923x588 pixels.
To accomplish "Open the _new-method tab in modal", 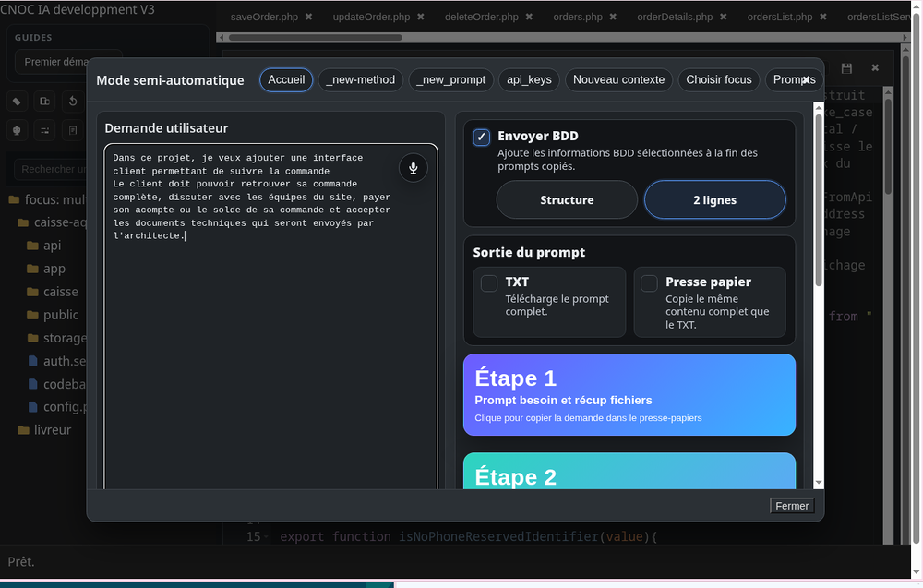I will 361,80.
